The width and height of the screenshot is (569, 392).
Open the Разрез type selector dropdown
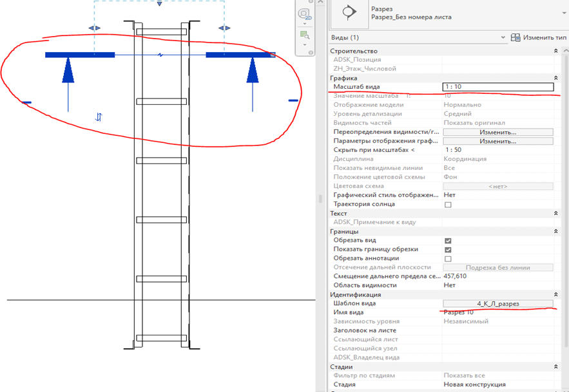coord(565,13)
